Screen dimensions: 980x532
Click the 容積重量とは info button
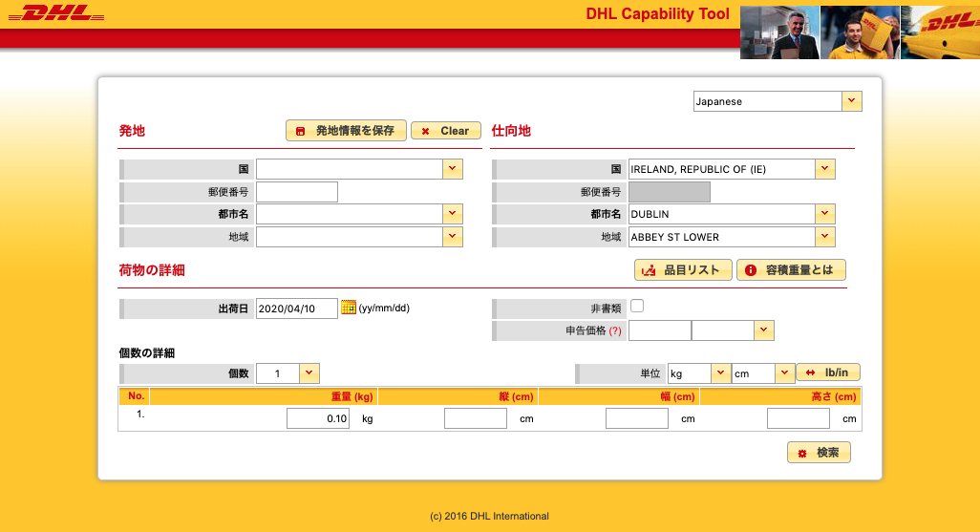[x=791, y=270]
